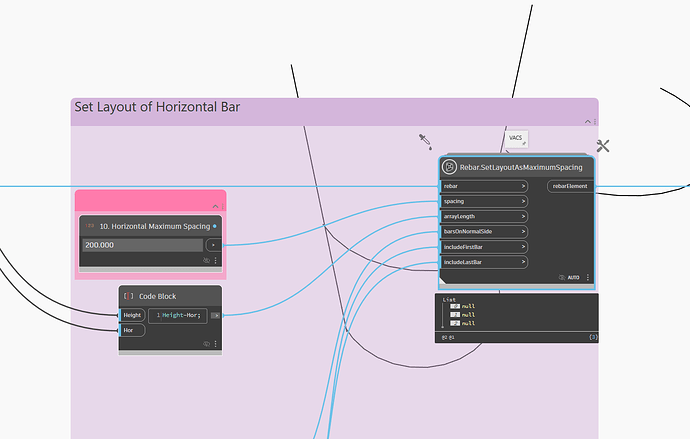Open Set Layout of Horizontal Bar group menu
The width and height of the screenshot is (690, 439).
(x=595, y=121)
